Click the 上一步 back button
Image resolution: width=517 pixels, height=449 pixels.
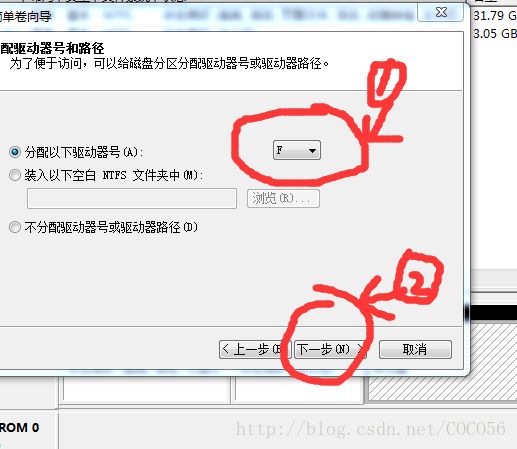(255, 349)
